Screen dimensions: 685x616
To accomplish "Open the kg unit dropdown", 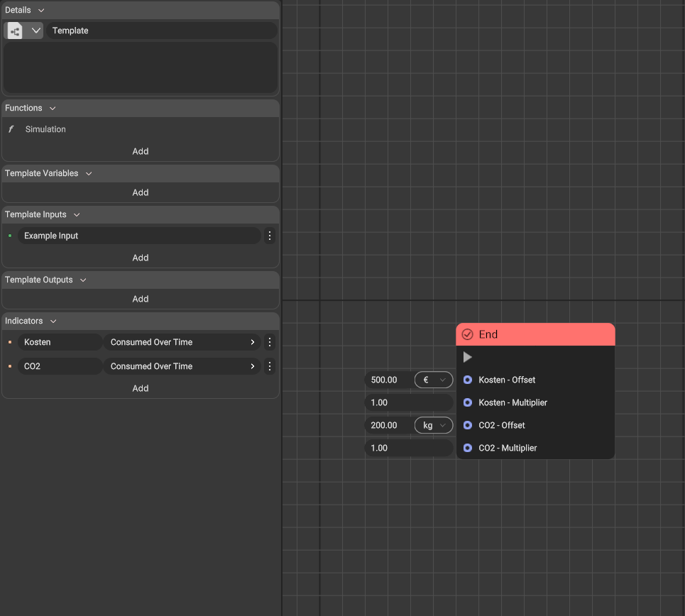I will tap(433, 425).
